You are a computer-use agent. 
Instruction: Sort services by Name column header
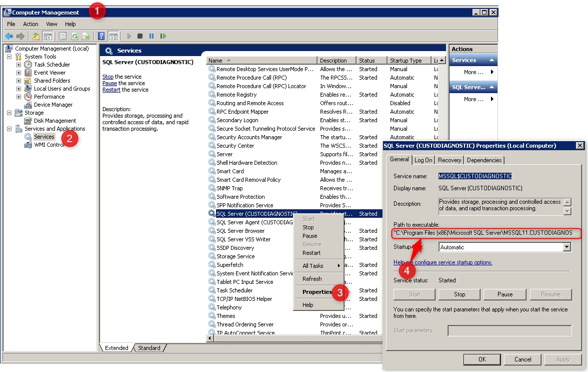pyautogui.click(x=261, y=61)
